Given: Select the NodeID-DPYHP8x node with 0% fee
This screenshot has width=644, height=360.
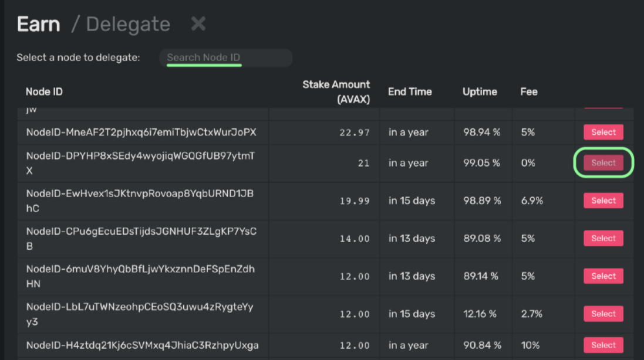Looking at the screenshot, I should pyautogui.click(x=603, y=163).
